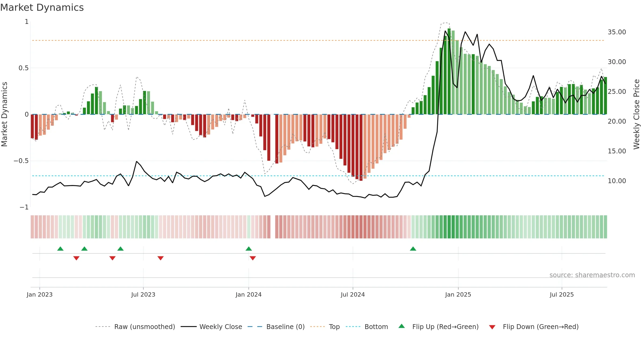Click the 10.00 price axis label

coord(617,181)
